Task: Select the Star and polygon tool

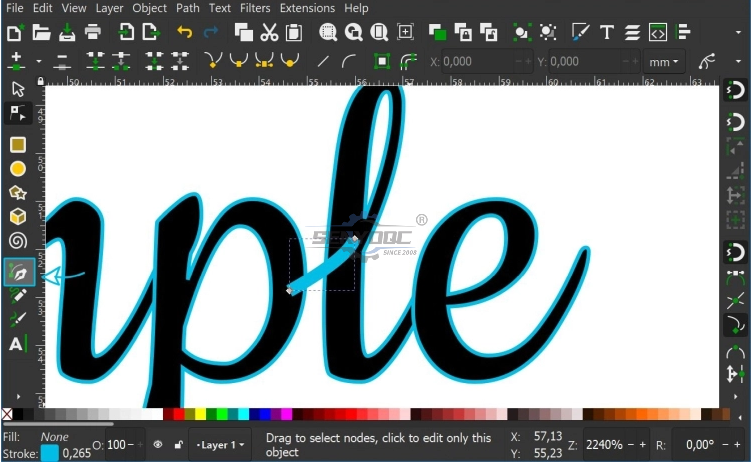Action: [18, 192]
